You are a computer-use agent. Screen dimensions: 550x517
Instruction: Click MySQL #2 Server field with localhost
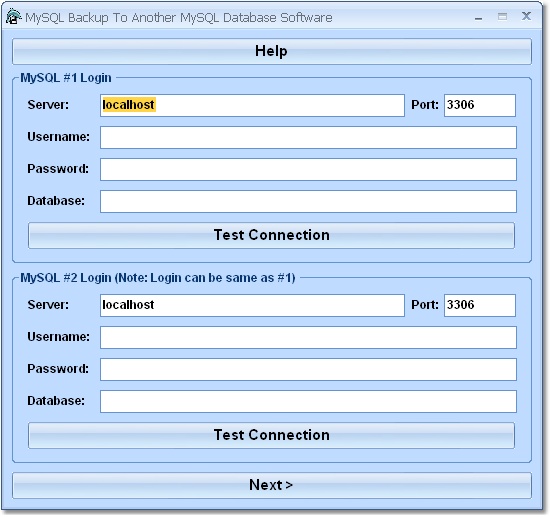252,305
